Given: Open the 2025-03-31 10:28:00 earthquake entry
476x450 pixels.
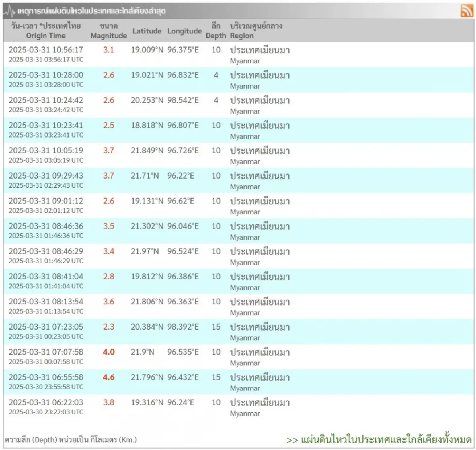Looking at the screenshot, I should (x=46, y=75).
